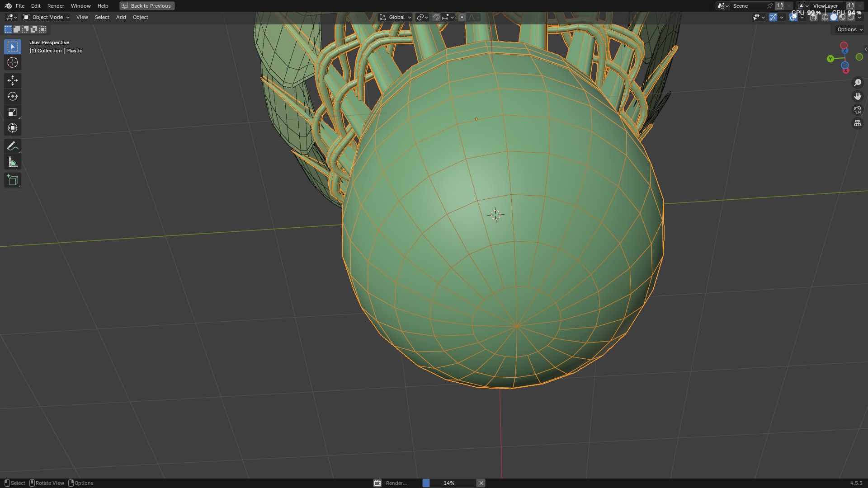Activate the 3D Cursor tool

[x=13, y=62]
